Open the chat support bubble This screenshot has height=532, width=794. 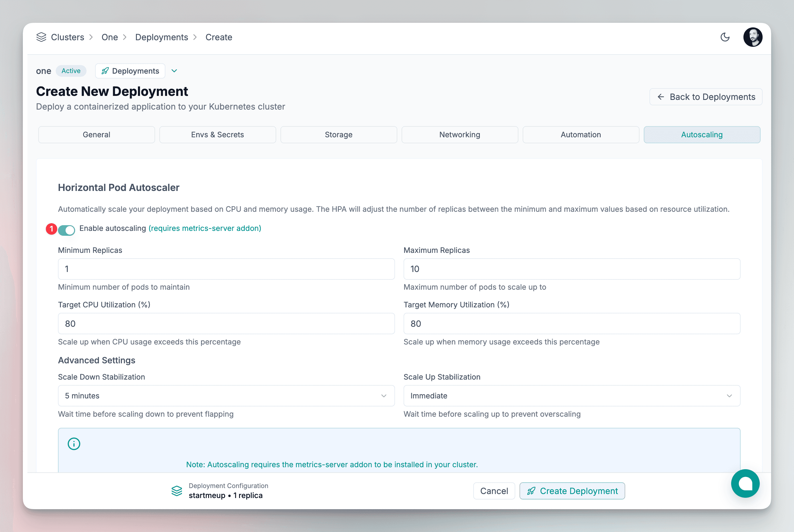click(x=745, y=483)
